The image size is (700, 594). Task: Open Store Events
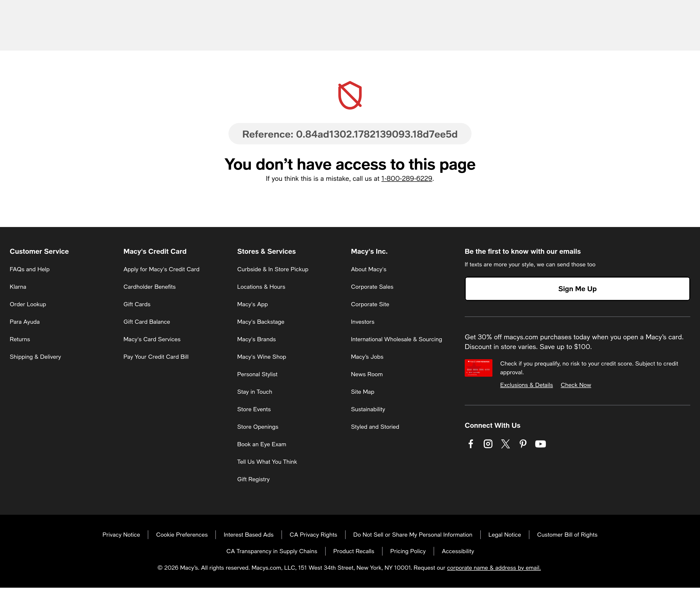[x=254, y=409]
